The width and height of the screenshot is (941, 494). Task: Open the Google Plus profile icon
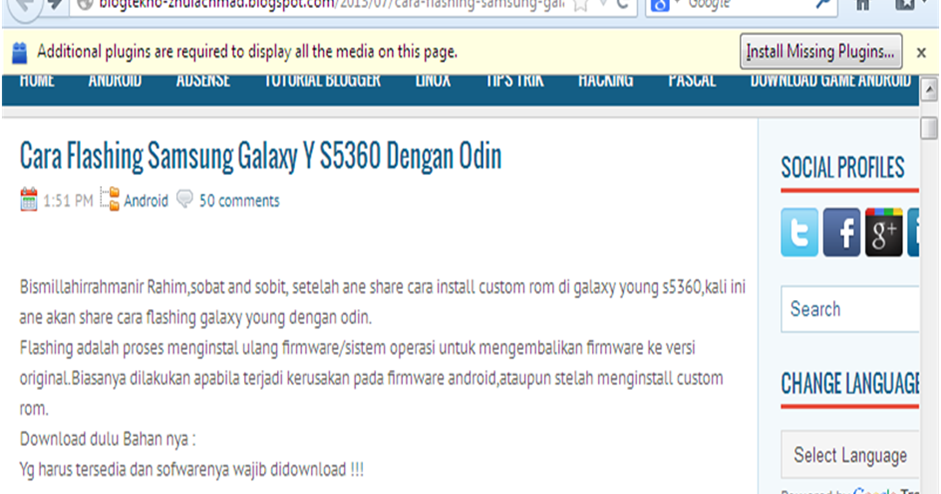click(883, 232)
